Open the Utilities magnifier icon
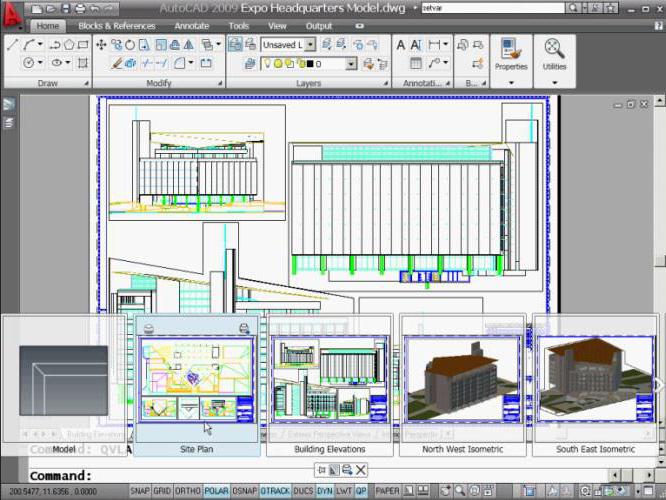This screenshot has width=666, height=500. (554, 50)
